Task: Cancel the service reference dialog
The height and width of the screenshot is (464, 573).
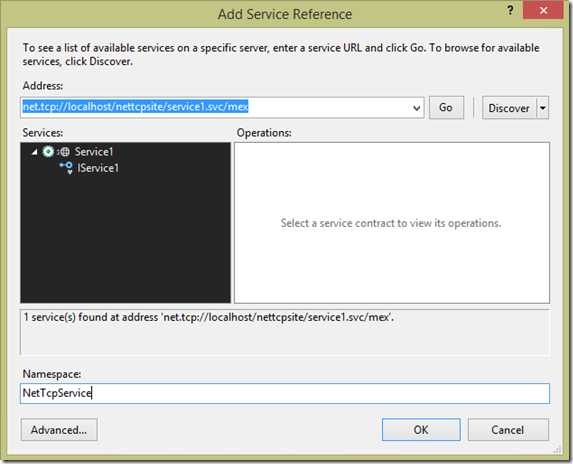Action: (x=508, y=430)
